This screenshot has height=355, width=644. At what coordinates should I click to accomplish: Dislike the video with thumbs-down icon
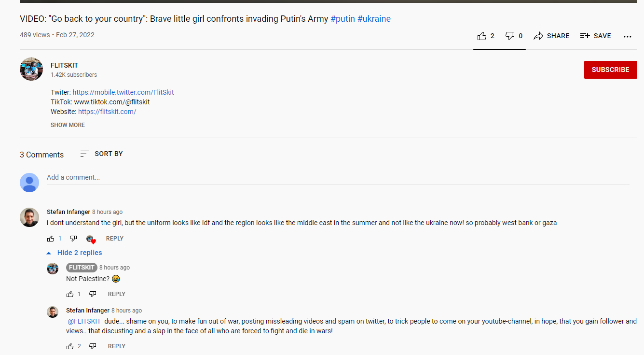coord(510,36)
